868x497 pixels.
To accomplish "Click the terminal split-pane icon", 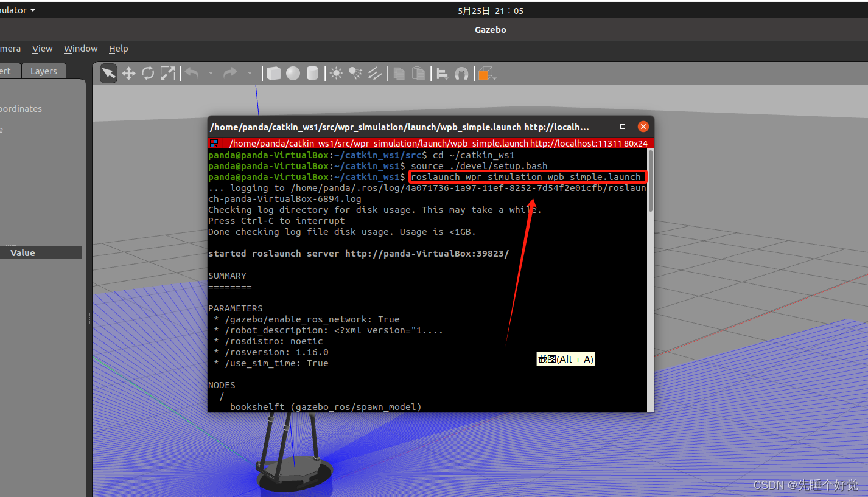I will pos(214,144).
